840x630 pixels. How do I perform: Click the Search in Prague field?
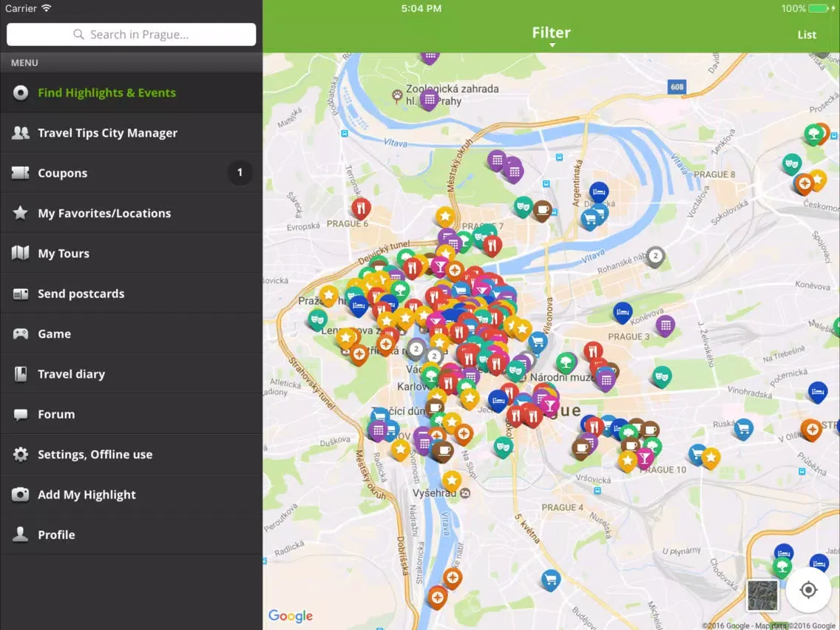(x=132, y=34)
